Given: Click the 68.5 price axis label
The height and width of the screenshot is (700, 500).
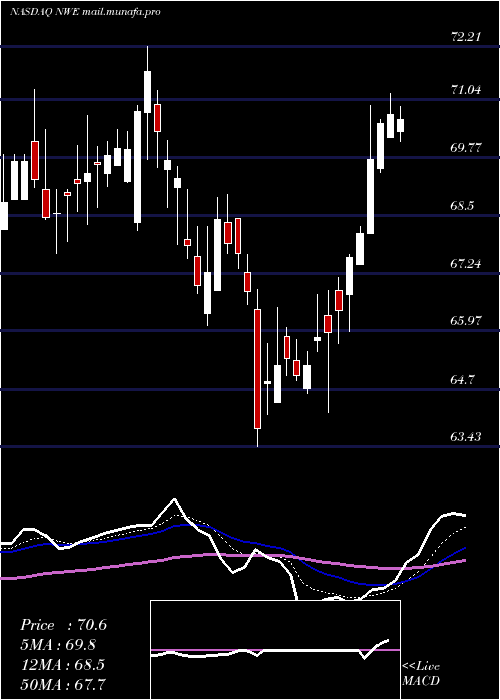Looking at the screenshot, I should point(463,206).
